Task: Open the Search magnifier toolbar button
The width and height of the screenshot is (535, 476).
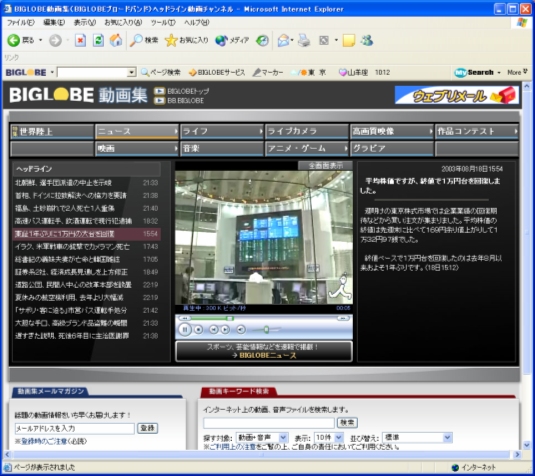Action: (x=144, y=40)
